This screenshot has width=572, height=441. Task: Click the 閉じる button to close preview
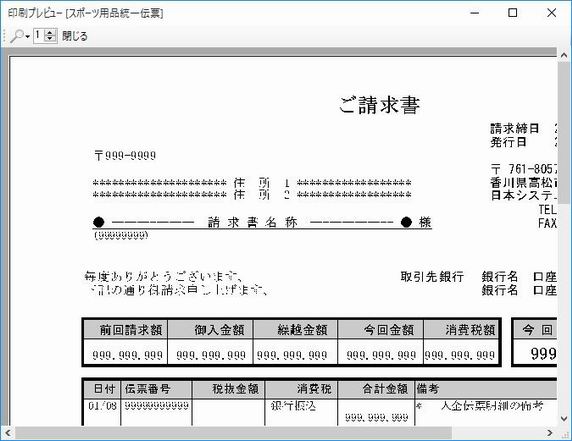click(75, 36)
